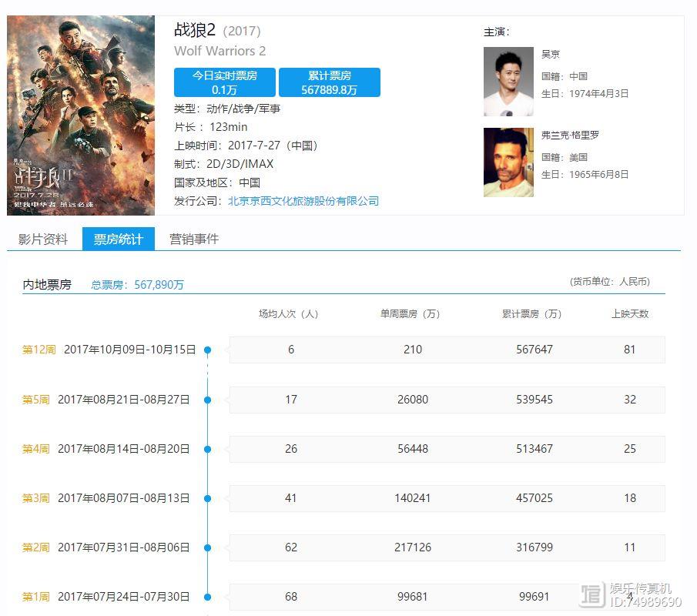The height and width of the screenshot is (616, 697).
Task: Click the 上映时间：2017-7-27（中国） line
Action: click(x=246, y=146)
